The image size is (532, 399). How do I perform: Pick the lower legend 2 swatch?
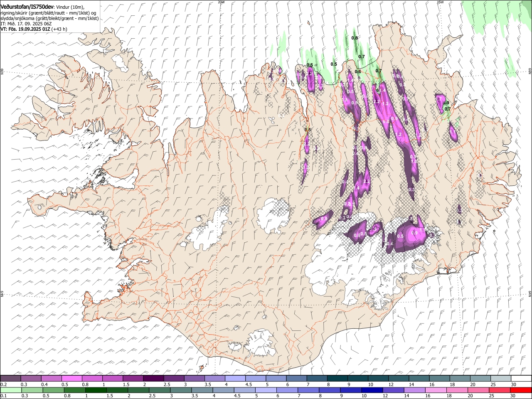click(138, 390)
